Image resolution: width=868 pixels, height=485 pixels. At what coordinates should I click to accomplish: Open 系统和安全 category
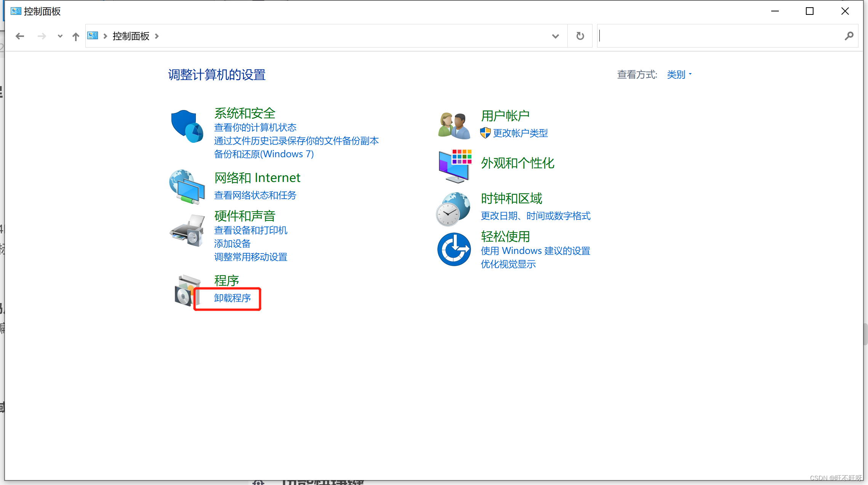(245, 113)
